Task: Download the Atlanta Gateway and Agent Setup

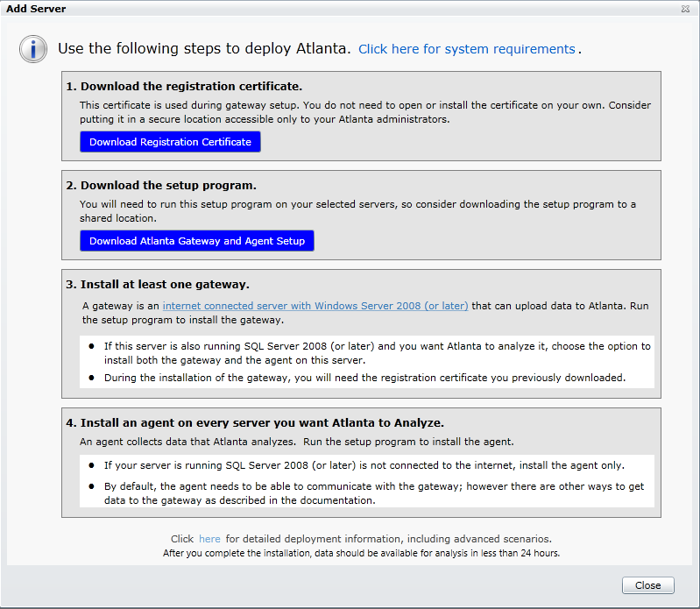Action: [x=197, y=241]
